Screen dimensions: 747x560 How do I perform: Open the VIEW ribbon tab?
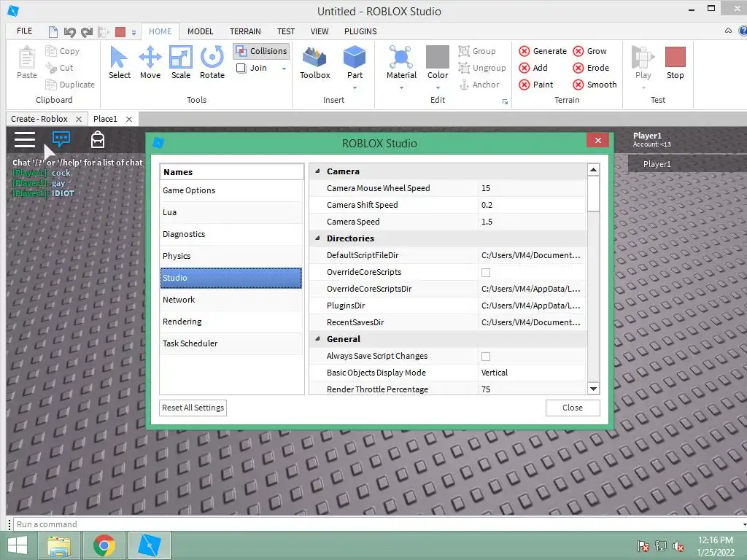[320, 31]
